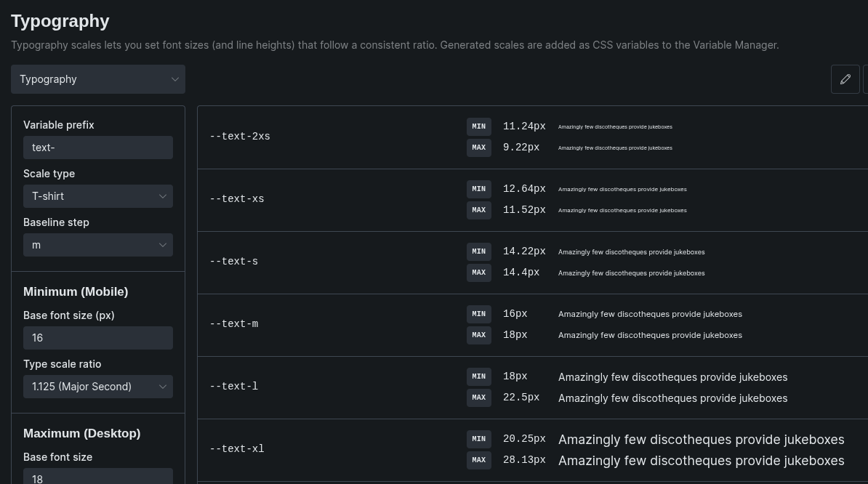Open the Scale type T-shirt dropdown

[x=98, y=196]
